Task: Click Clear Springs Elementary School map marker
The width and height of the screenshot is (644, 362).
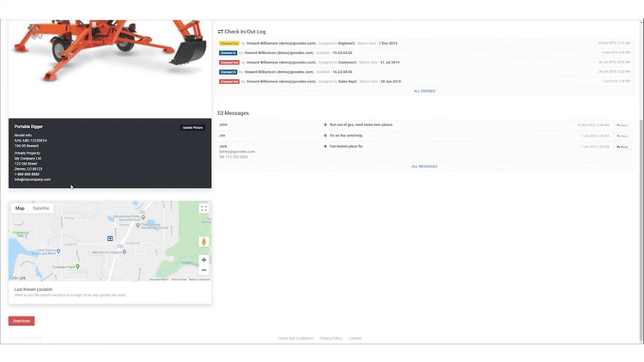Action: 138,226
